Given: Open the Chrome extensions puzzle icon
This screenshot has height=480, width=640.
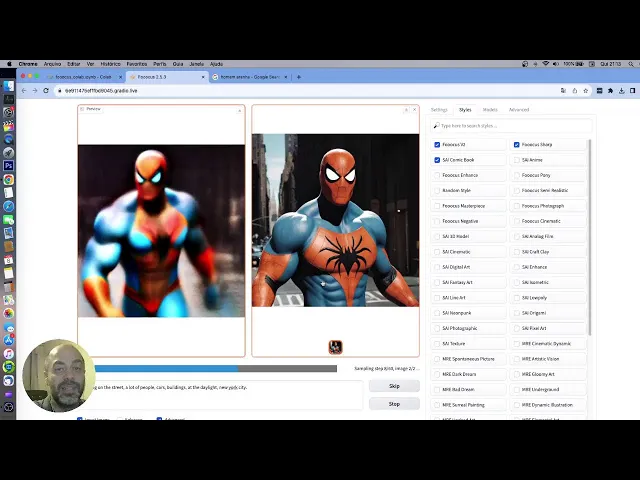Looking at the screenshot, I should (x=611, y=91).
